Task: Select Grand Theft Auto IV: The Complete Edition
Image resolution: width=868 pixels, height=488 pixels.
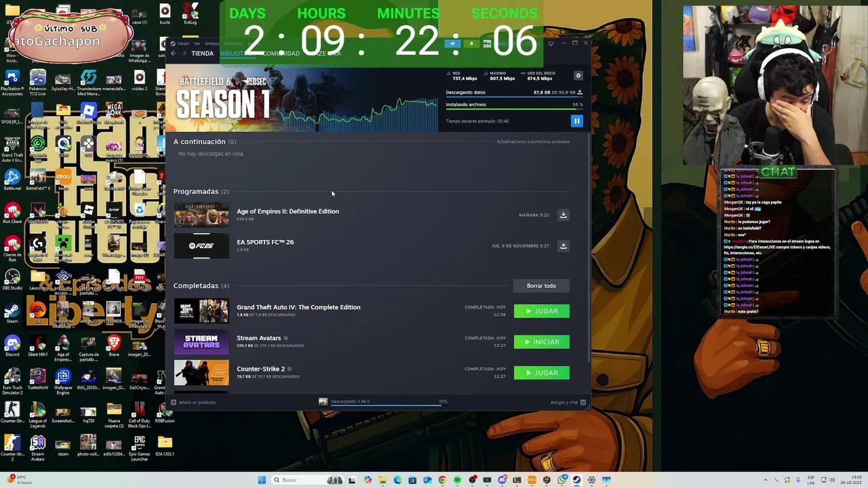Action: click(x=298, y=307)
